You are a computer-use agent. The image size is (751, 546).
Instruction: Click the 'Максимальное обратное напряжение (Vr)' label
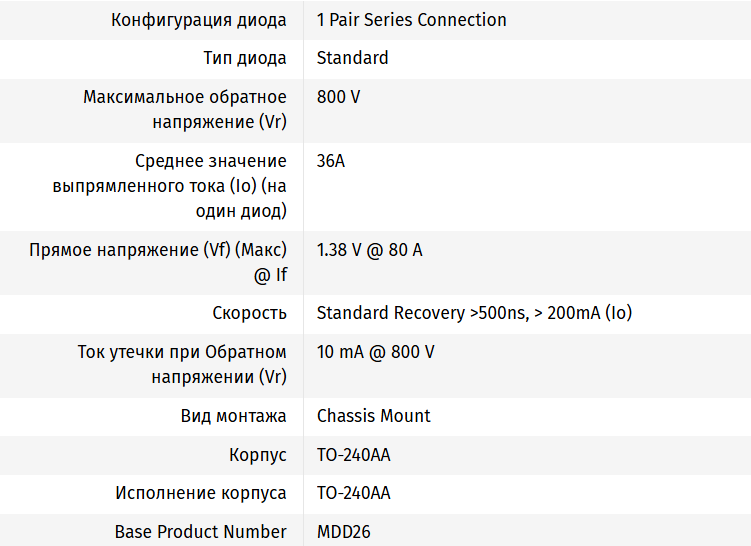click(x=185, y=110)
